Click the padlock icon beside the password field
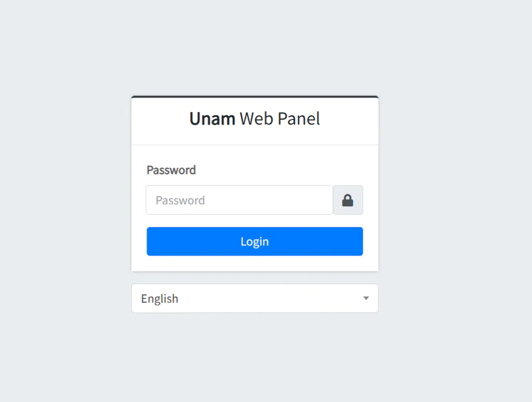The height and width of the screenshot is (402, 532). pyautogui.click(x=348, y=200)
